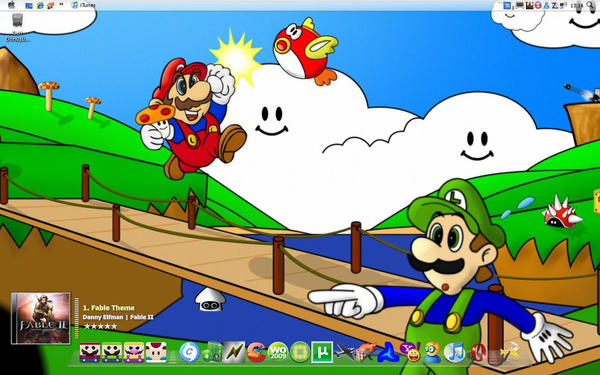Click the blue figure tray icon
The image size is (600, 375).
547,5
